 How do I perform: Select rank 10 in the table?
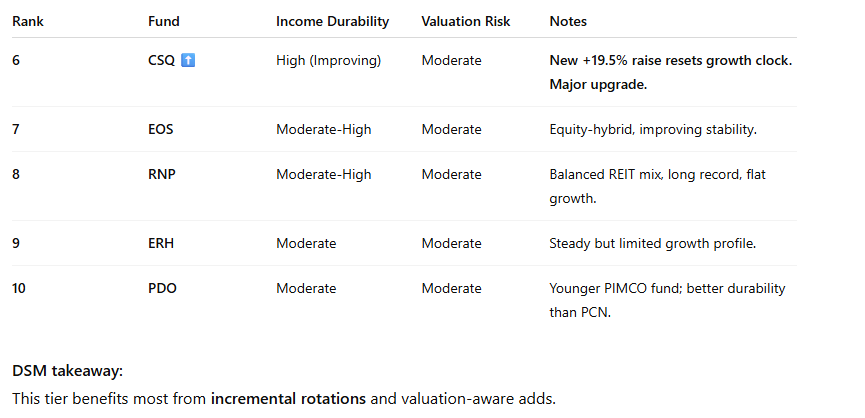tap(20, 289)
